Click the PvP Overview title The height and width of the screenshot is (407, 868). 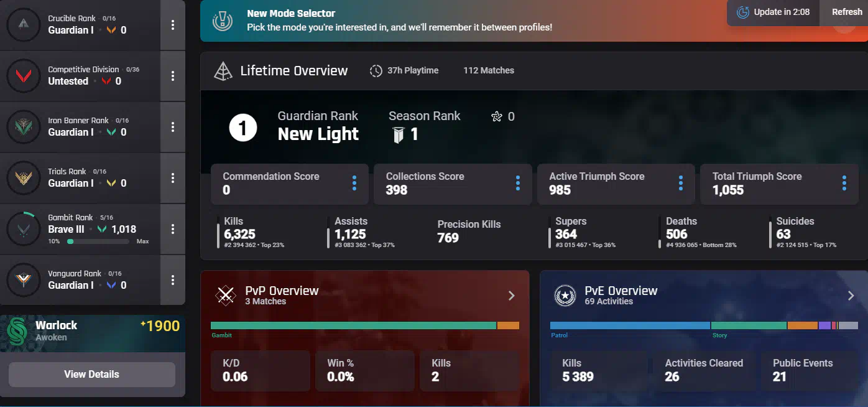pyautogui.click(x=282, y=291)
